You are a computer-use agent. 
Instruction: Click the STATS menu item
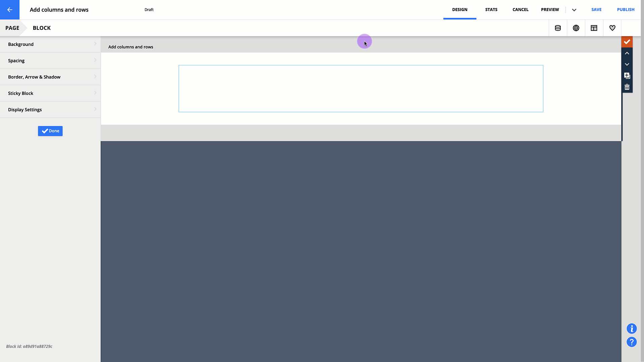[491, 10]
